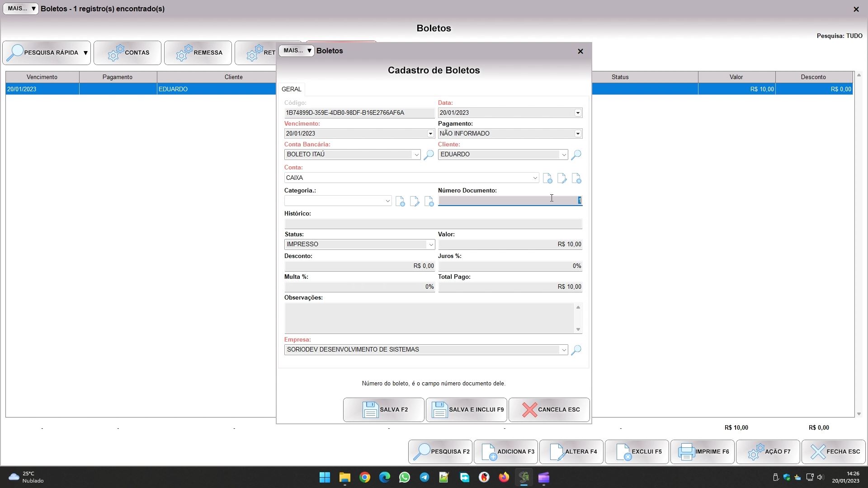Screen dimensions: 868x488
Task: Expand Pagamento dropdown showing NÃO INFORMADO
Action: click(578, 134)
